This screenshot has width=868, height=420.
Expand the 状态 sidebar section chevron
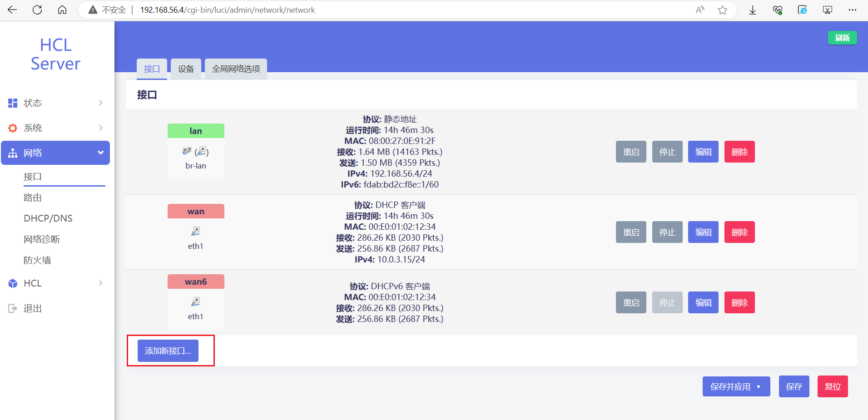100,103
